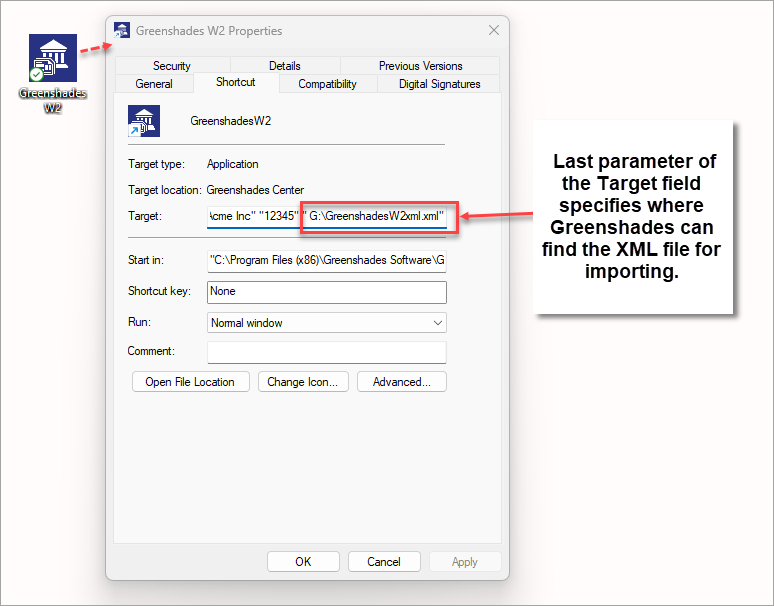Viewport: 774px width, 606px height.
Task: Click in the Start in field
Action: 327,260
